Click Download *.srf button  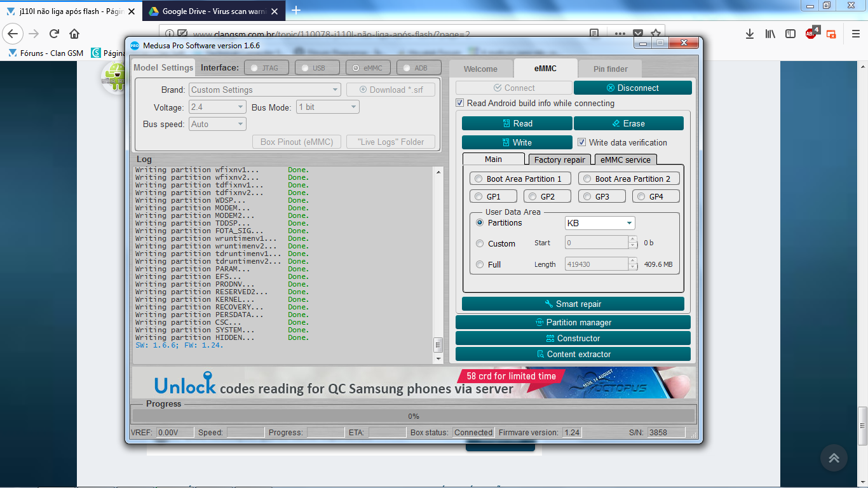391,90
